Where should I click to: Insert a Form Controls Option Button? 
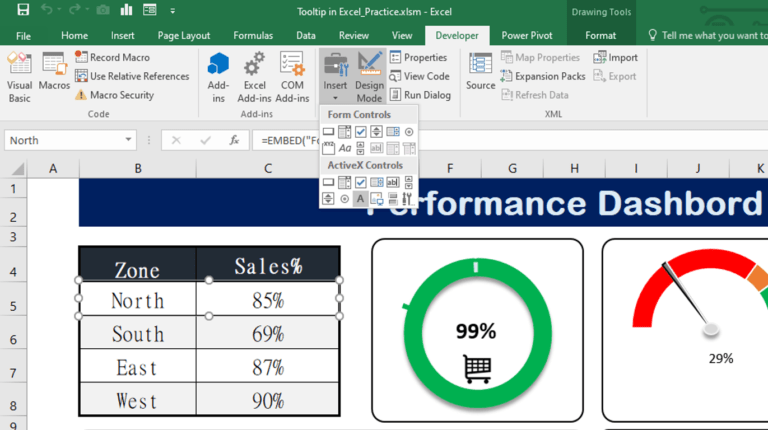tap(409, 132)
